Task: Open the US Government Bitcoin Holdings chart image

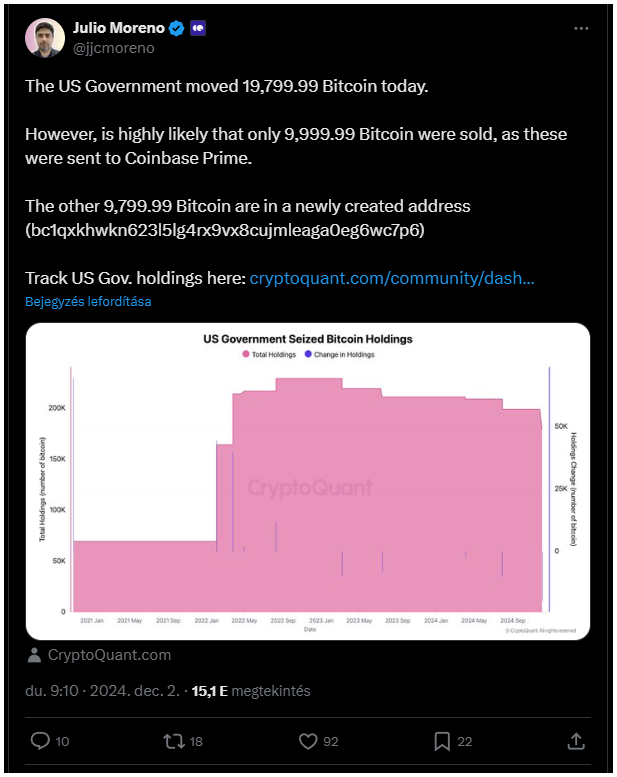Action: (308, 481)
